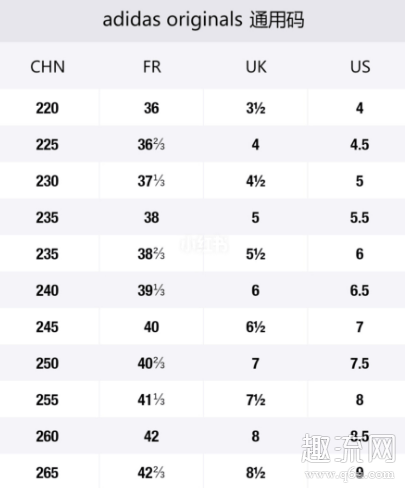Click UK size 4½ cell
405x488 pixels.
pyautogui.click(x=256, y=181)
